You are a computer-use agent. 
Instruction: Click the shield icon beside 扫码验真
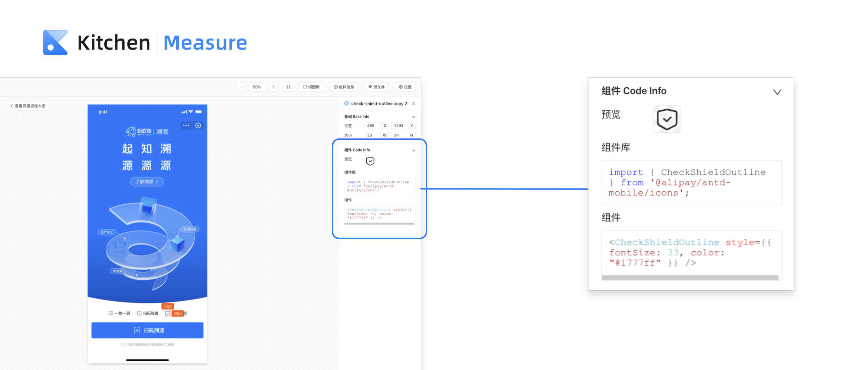pos(139,313)
